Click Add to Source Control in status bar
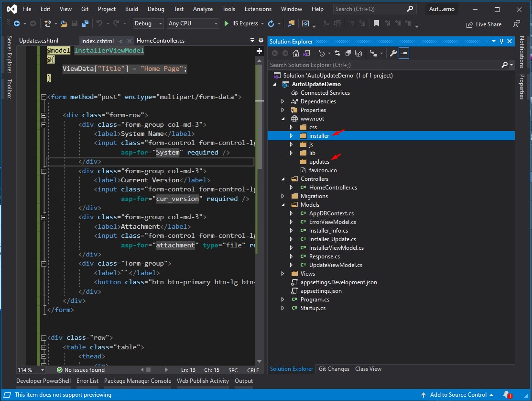The width and height of the screenshot is (532, 401). click(x=457, y=395)
